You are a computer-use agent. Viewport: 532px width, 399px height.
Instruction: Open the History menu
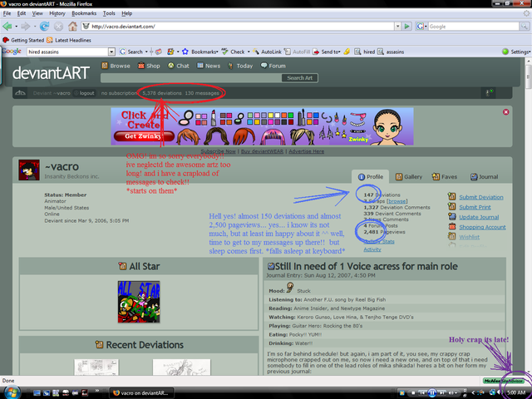[x=57, y=13]
